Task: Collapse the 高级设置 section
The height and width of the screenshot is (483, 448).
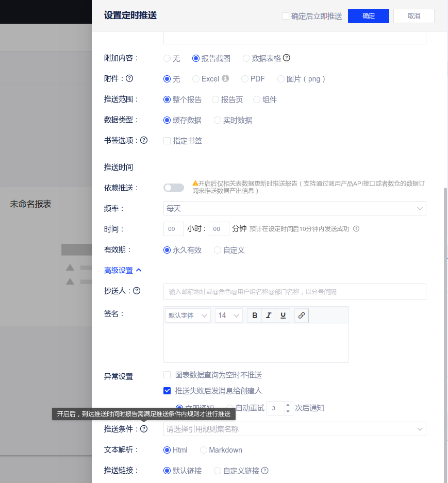Action: coord(123,270)
